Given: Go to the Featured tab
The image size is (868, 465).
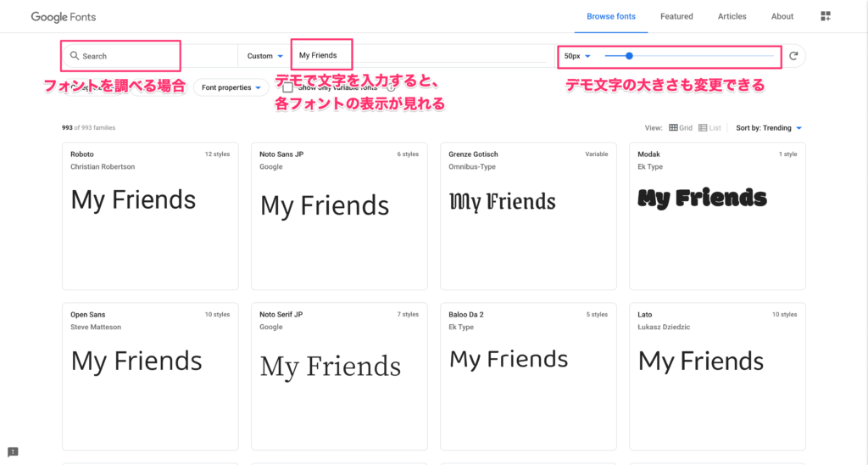Looking at the screenshot, I should (676, 16).
